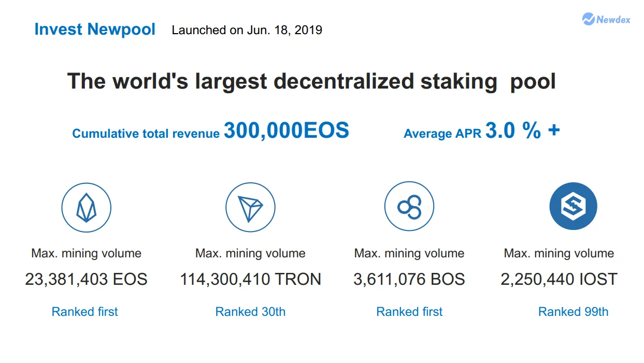Click the 'Ranked first' text under BOS

[409, 312]
